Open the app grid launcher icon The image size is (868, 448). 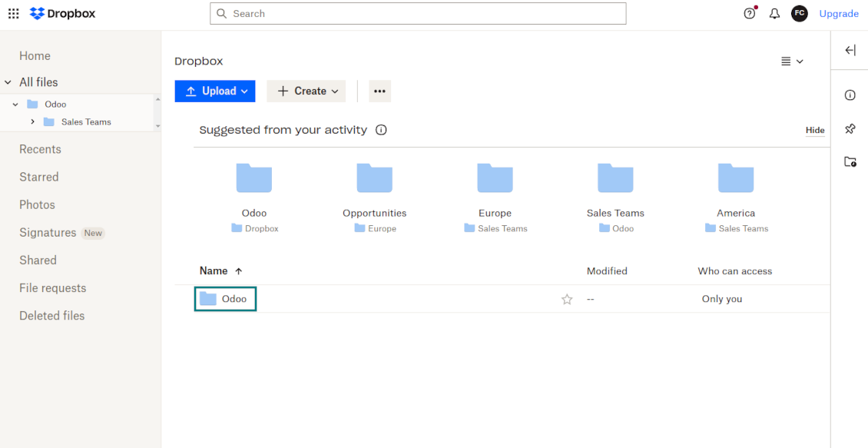coord(13,13)
